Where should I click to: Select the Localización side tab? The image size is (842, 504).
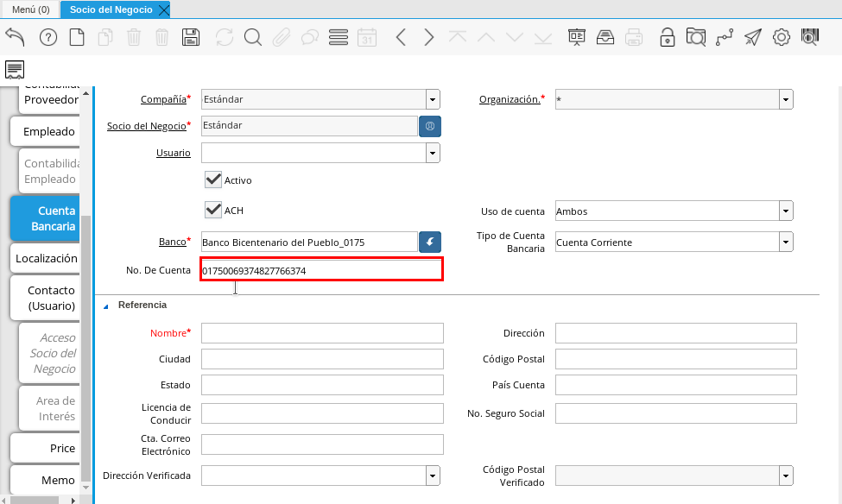(x=47, y=258)
